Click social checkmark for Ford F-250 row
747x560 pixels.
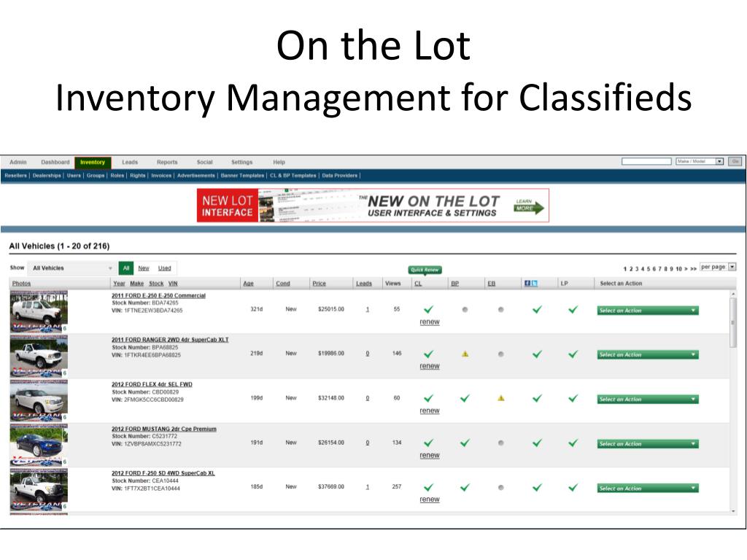pyautogui.click(x=537, y=487)
